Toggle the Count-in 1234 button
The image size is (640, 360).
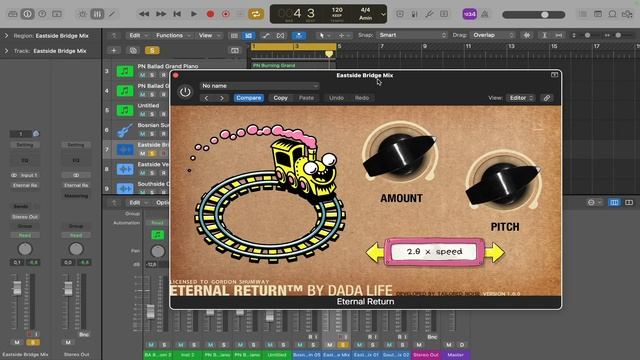[x=469, y=14]
